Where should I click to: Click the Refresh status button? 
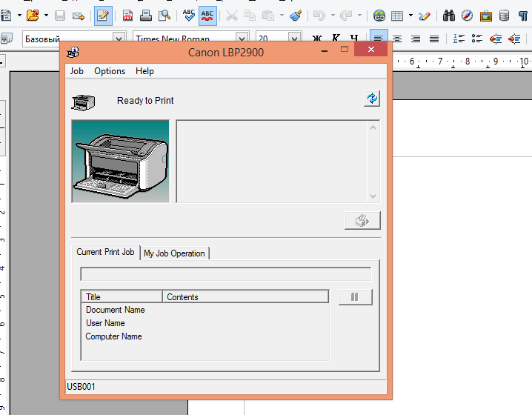pos(372,99)
